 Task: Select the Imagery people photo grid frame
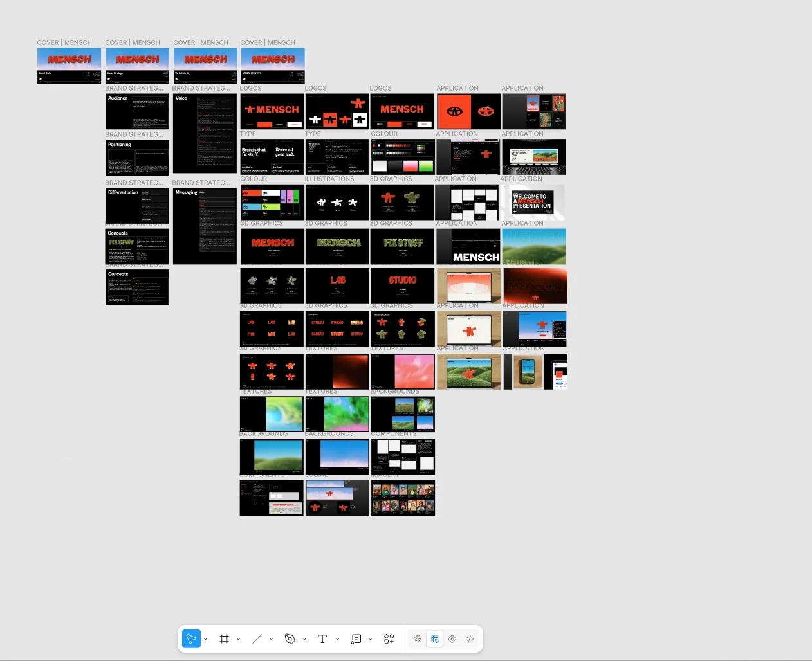click(403, 498)
